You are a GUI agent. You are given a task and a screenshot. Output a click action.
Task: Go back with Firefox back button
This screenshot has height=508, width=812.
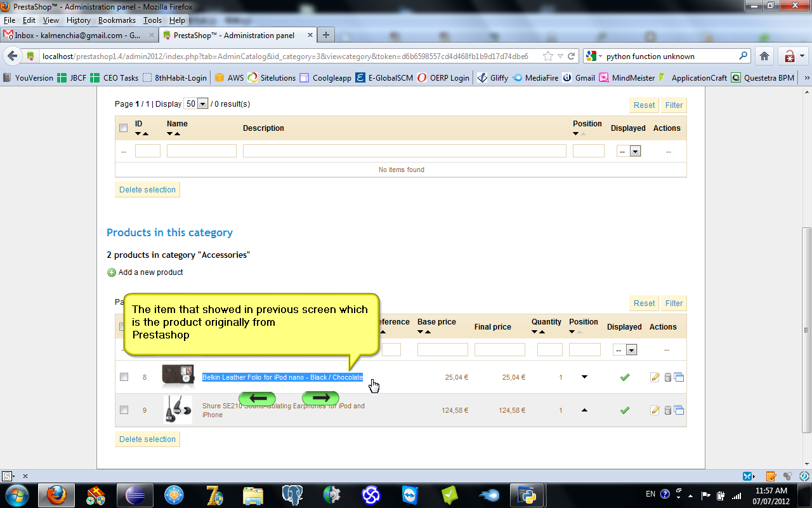(12, 56)
